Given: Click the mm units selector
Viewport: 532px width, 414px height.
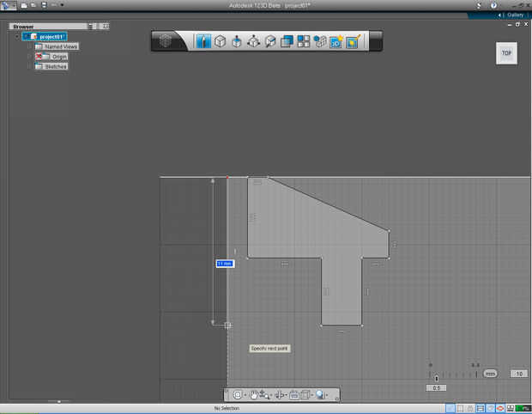Looking at the screenshot, I should tap(490, 374).
